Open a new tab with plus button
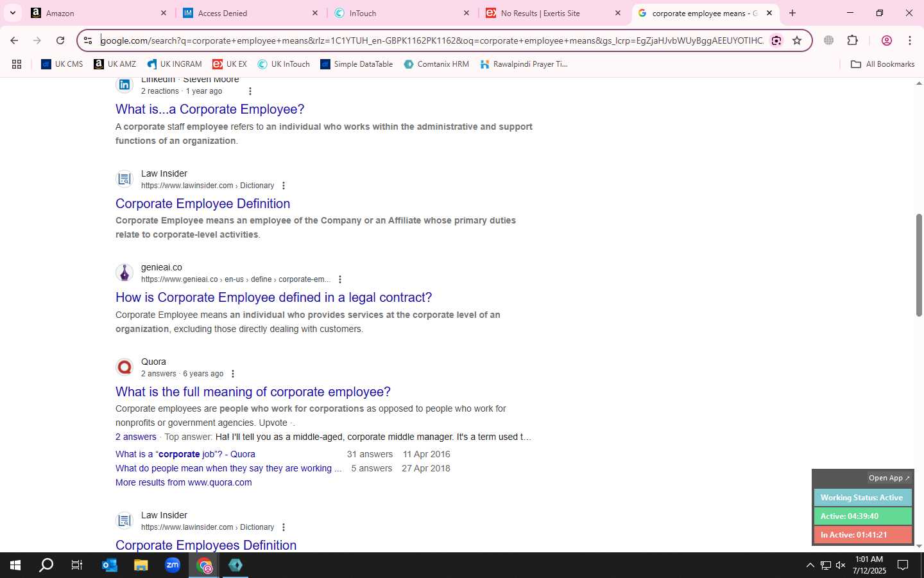The image size is (924, 578). (x=792, y=13)
